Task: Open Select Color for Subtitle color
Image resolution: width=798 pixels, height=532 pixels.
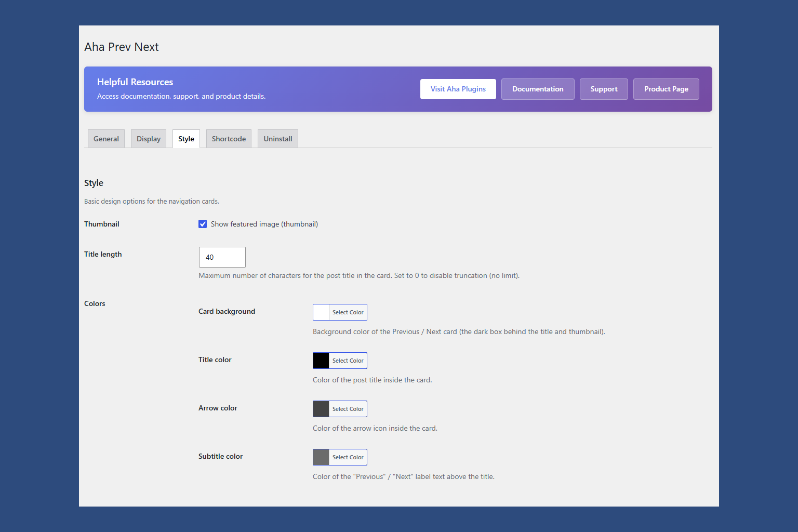Action: pos(348,457)
